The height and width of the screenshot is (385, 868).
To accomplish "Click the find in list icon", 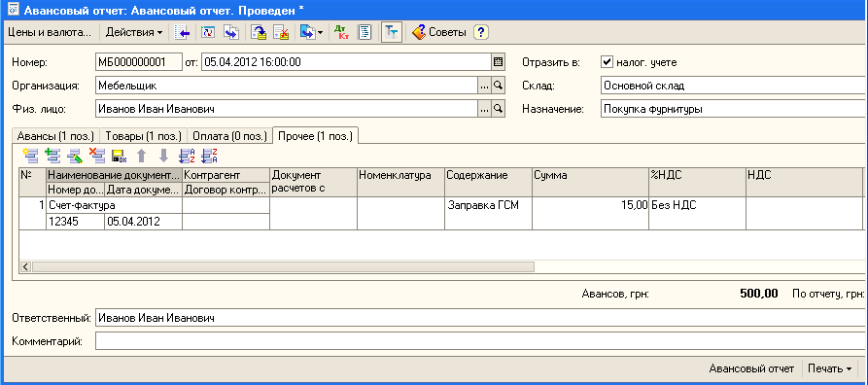I will tap(183, 32).
